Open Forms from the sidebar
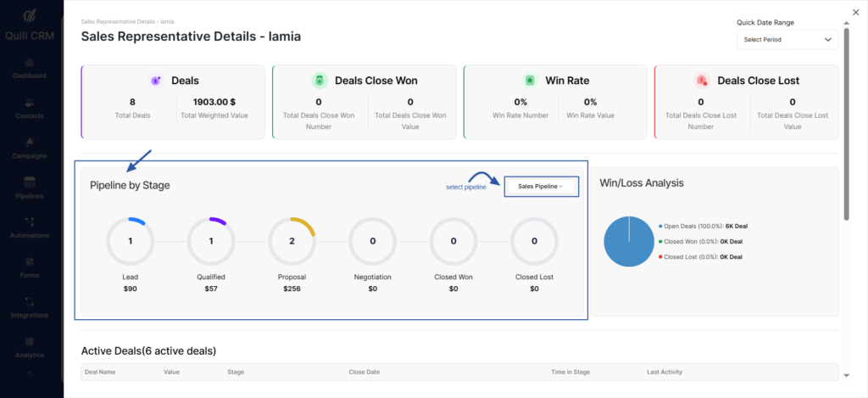 pos(30,261)
